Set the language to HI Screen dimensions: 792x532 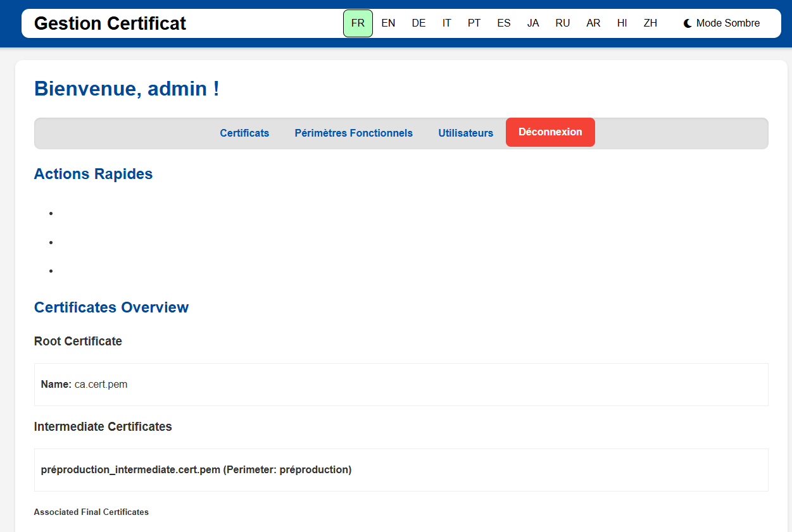point(622,23)
